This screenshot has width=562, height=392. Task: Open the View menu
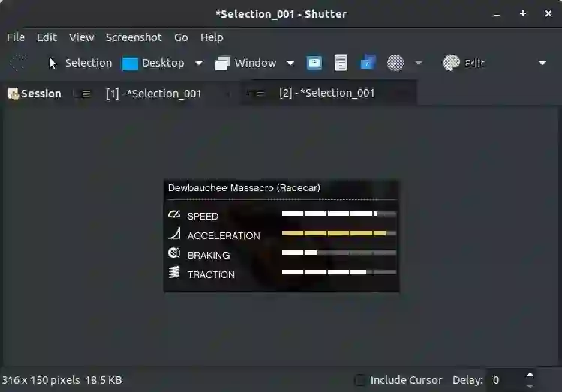point(81,37)
